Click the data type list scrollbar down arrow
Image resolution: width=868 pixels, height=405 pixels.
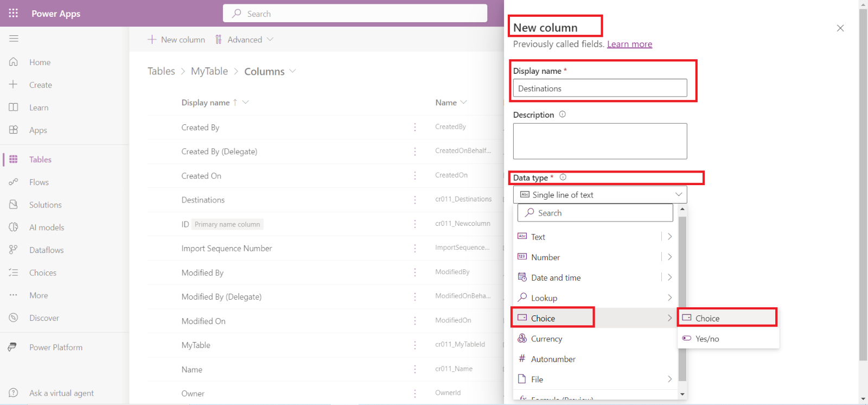coord(682,394)
